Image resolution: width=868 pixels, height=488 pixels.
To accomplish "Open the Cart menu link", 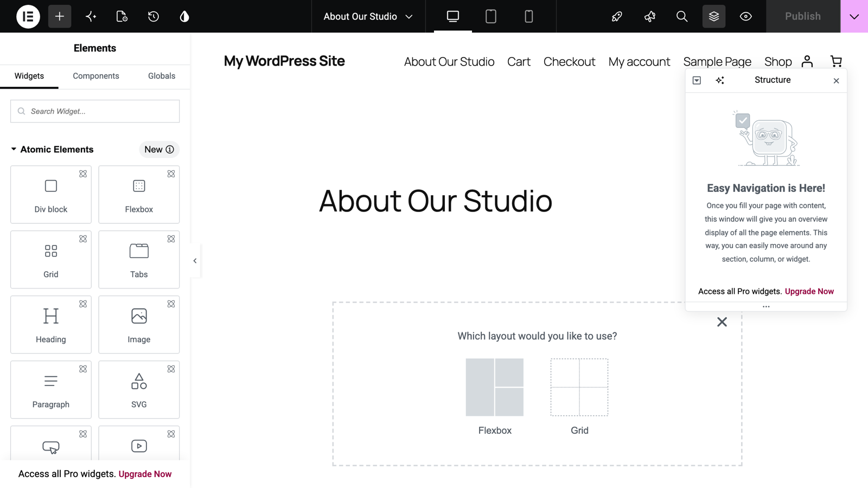I will pos(519,62).
